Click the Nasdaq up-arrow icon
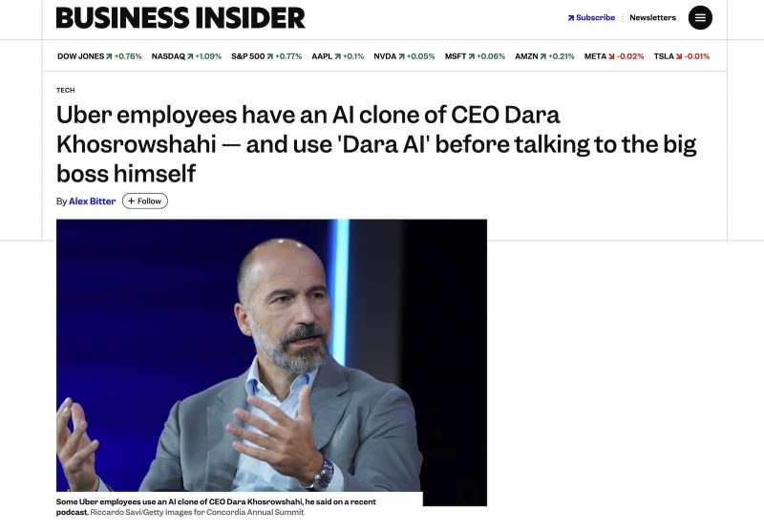 point(190,56)
